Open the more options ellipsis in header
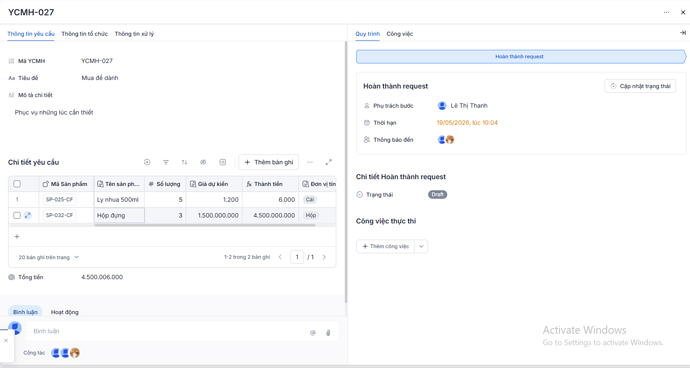The image size is (690, 368). [x=666, y=12]
